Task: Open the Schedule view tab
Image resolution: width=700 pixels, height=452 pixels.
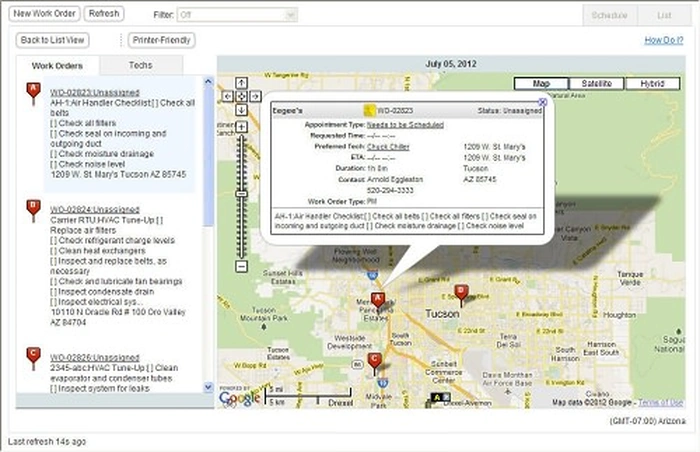Action: pos(609,15)
